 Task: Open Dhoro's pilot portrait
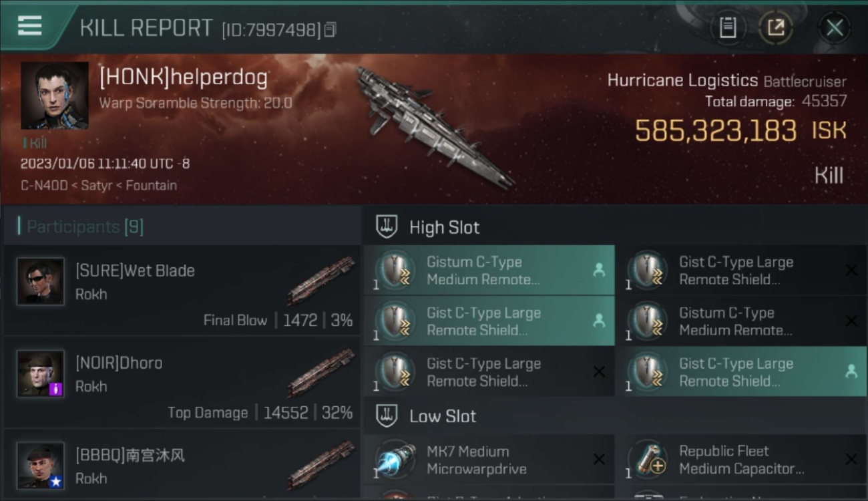coord(41,373)
